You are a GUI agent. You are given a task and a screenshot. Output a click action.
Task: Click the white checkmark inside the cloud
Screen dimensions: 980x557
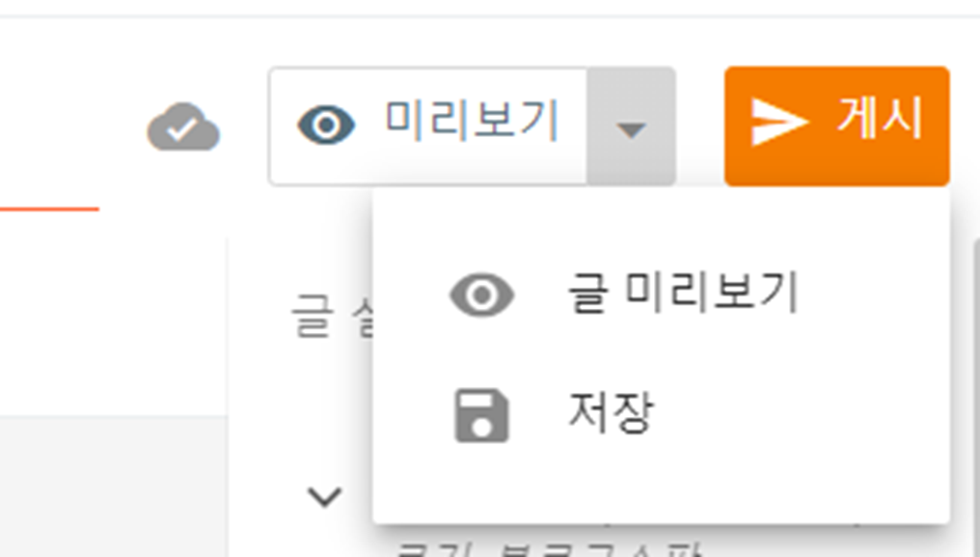tap(183, 129)
